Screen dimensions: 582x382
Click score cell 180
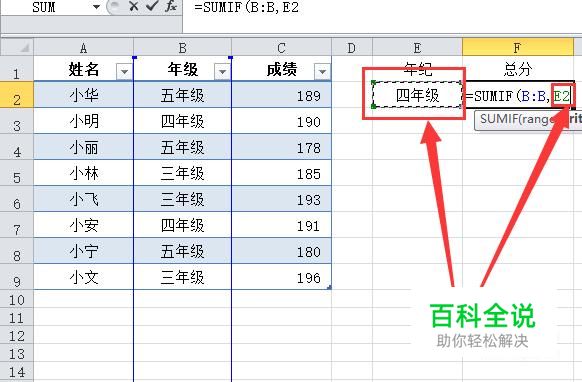(281, 251)
